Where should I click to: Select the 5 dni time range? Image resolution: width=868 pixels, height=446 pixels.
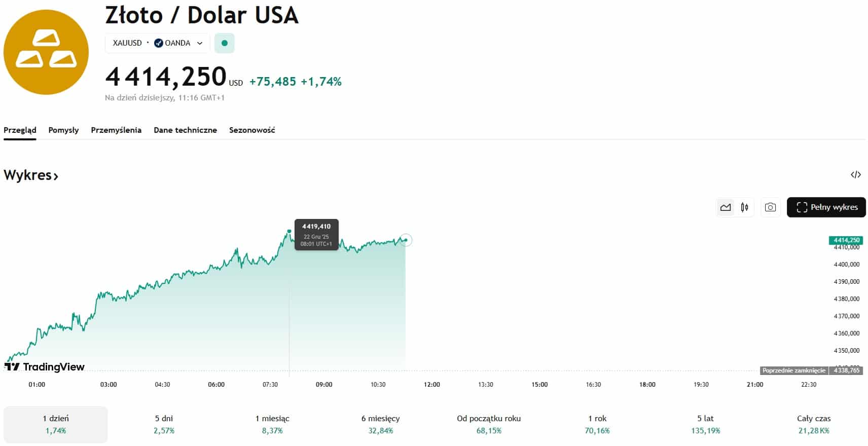click(x=164, y=424)
